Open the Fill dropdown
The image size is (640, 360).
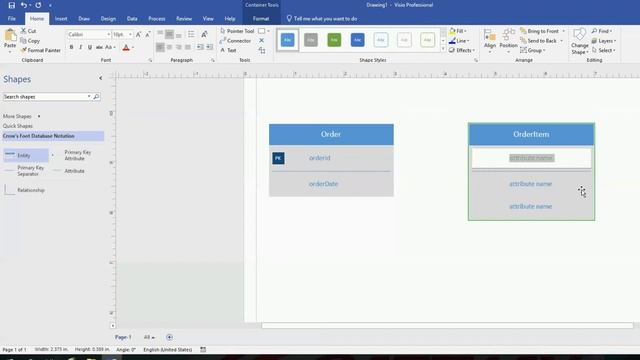458,31
